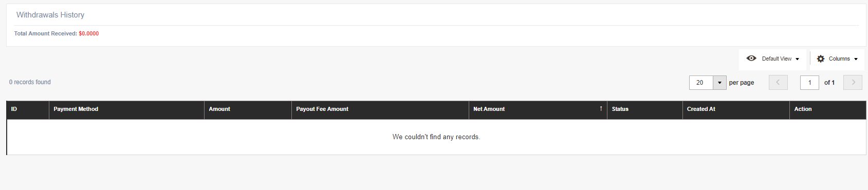Viewport: 868px width, 190px height.
Task: Click the Total Amount Received value
Action: pyautogui.click(x=89, y=33)
